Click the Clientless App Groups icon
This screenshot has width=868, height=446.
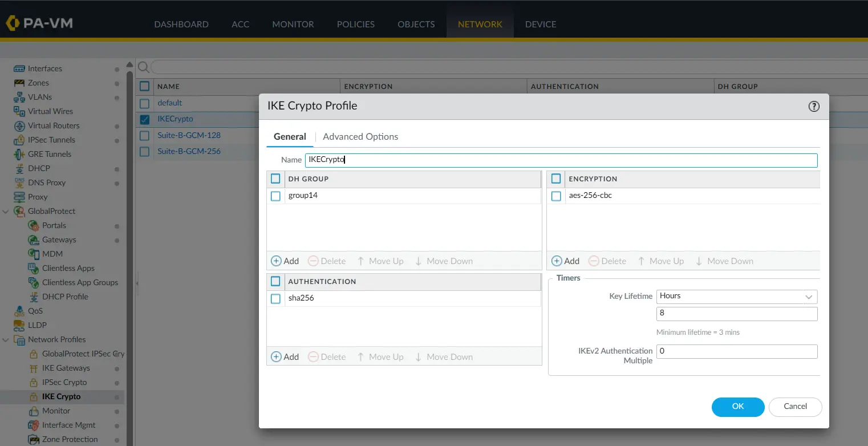34,282
